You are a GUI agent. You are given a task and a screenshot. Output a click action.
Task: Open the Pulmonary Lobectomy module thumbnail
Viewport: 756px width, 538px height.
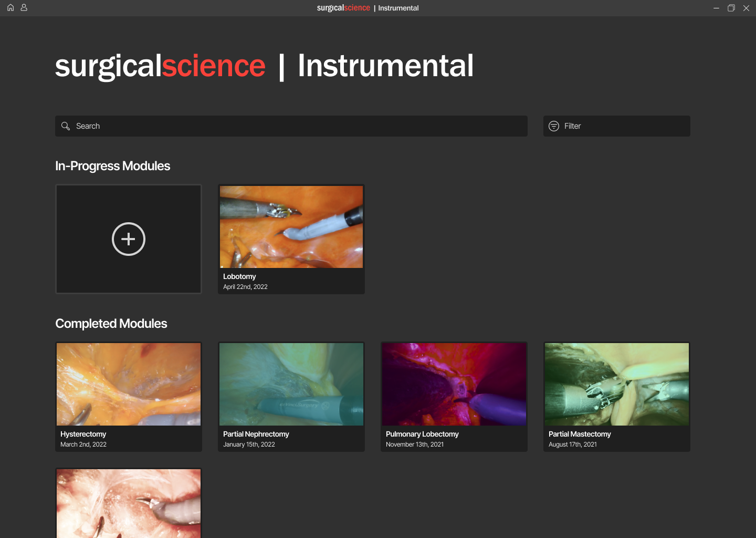coord(454,385)
